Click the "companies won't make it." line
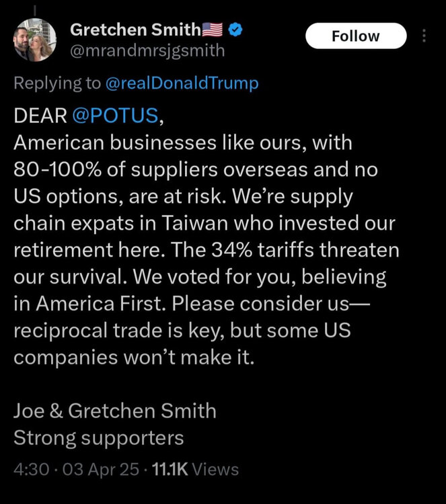Screen dimensions: 446x504 (135, 357)
